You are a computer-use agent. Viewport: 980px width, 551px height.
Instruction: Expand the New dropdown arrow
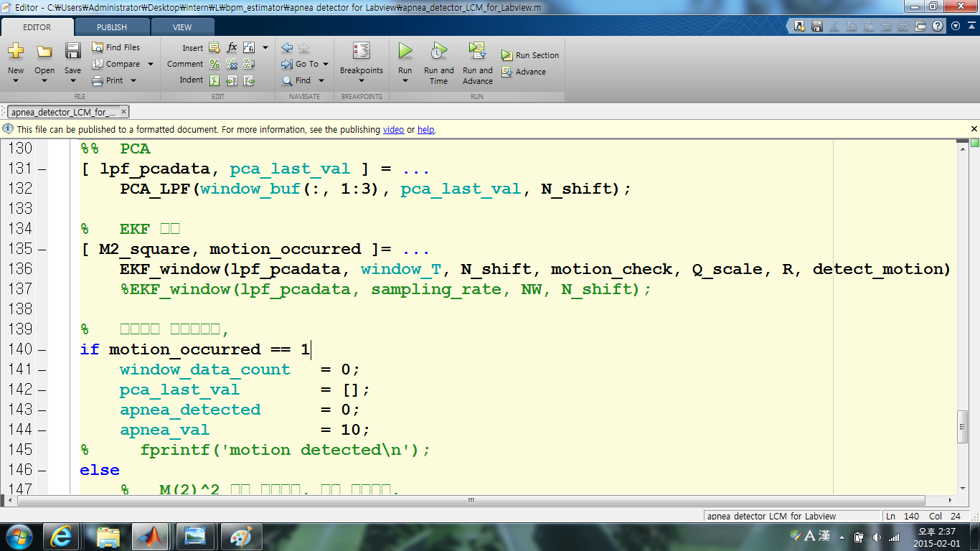[16, 80]
